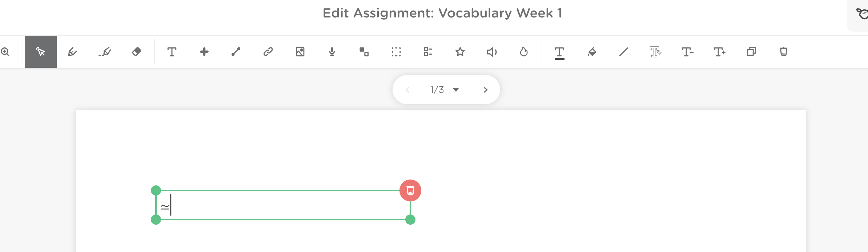Select the highlighter tool

[105, 52]
